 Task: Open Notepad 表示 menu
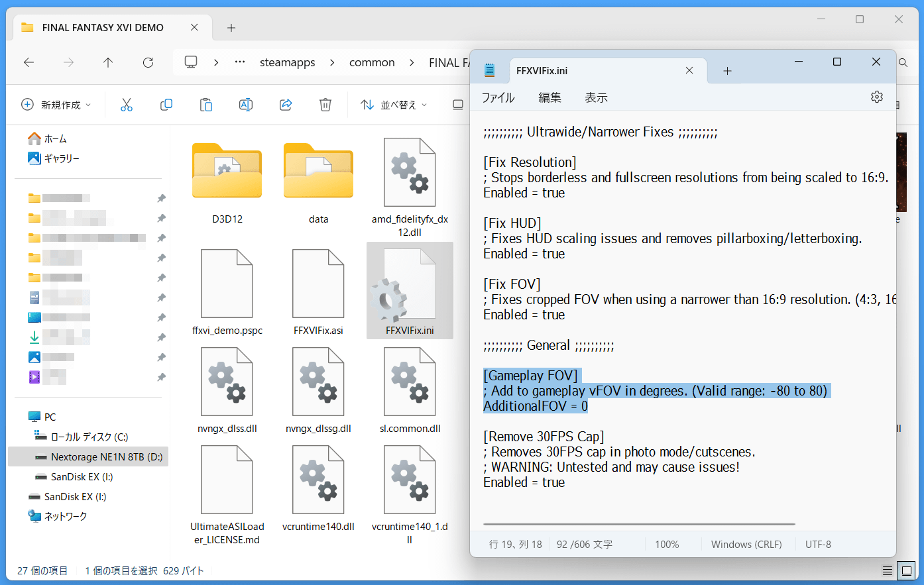tap(596, 97)
